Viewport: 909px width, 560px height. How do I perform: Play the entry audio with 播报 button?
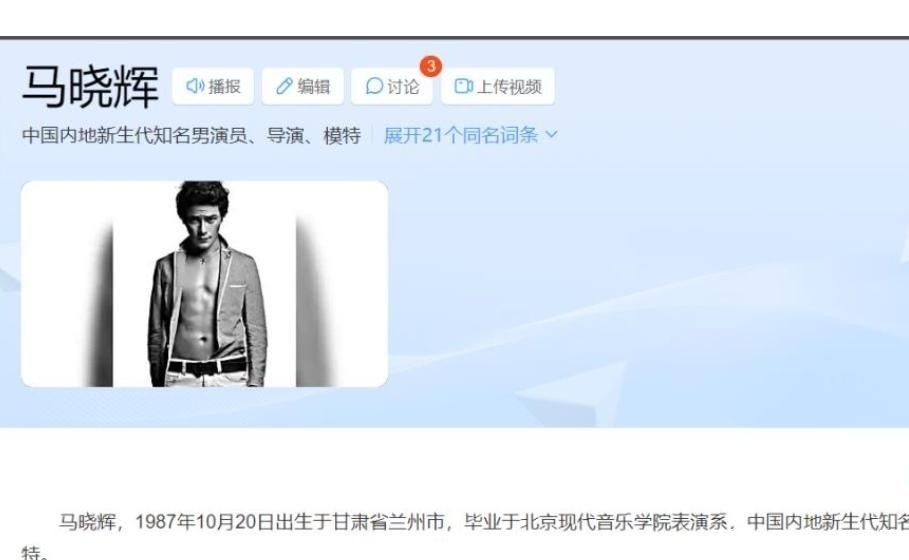click(213, 86)
